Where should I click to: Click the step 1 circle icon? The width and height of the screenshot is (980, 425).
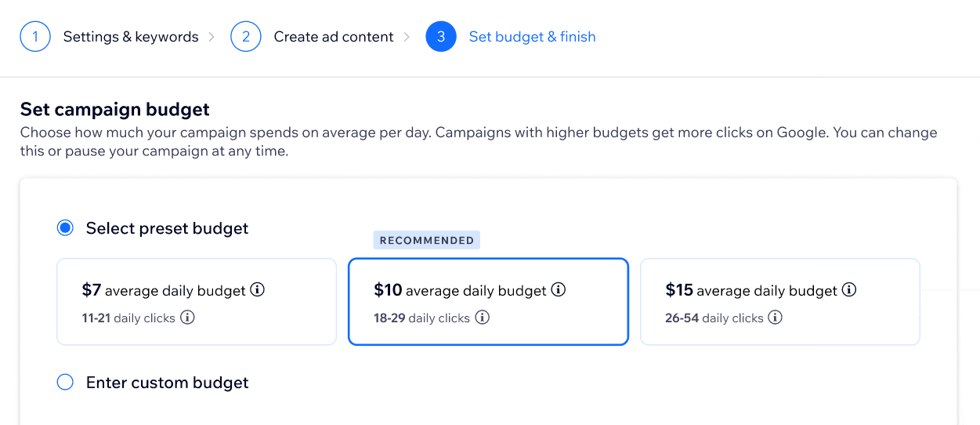tap(35, 37)
